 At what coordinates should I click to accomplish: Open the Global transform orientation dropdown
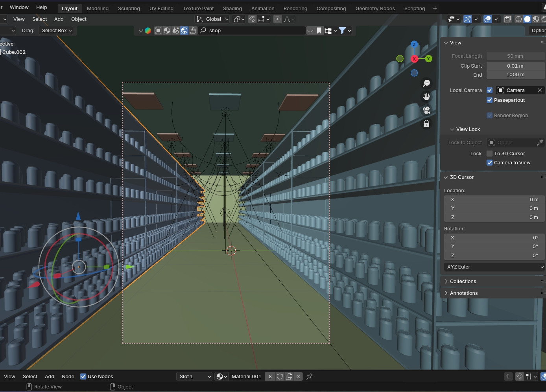point(212,19)
